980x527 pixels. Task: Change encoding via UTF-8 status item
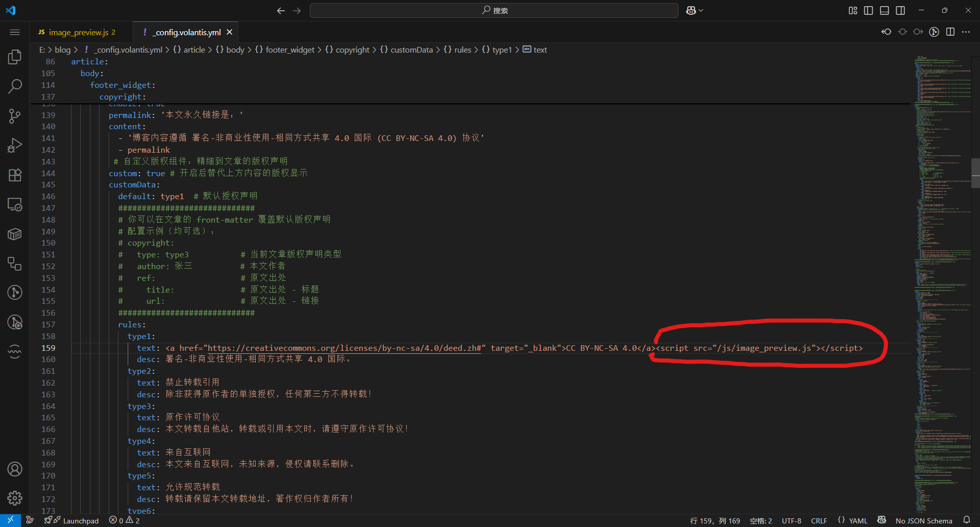click(792, 520)
